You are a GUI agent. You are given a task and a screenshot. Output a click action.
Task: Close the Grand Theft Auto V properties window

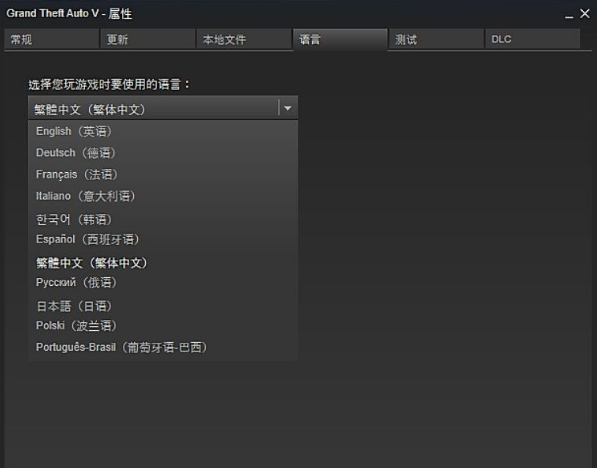[x=585, y=14]
